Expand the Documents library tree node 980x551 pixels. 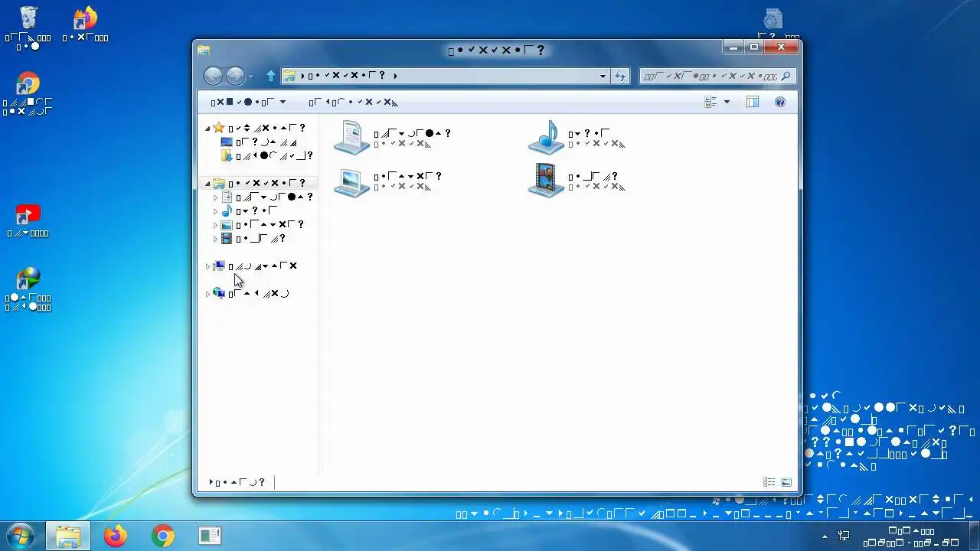pyautogui.click(x=216, y=197)
